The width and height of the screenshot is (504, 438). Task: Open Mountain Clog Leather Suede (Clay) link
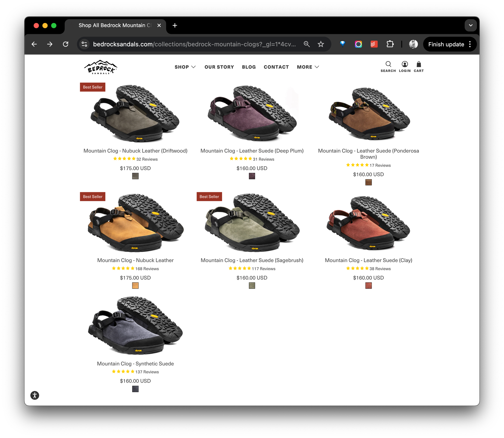point(368,260)
